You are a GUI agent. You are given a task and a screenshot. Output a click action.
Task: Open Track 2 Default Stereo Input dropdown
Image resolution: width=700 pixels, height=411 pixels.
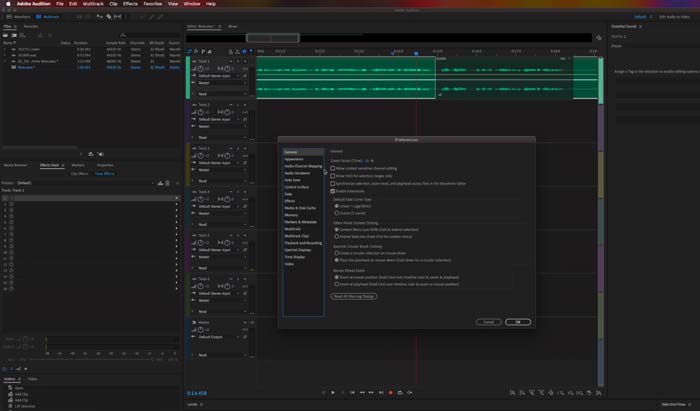(x=219, y=120)
